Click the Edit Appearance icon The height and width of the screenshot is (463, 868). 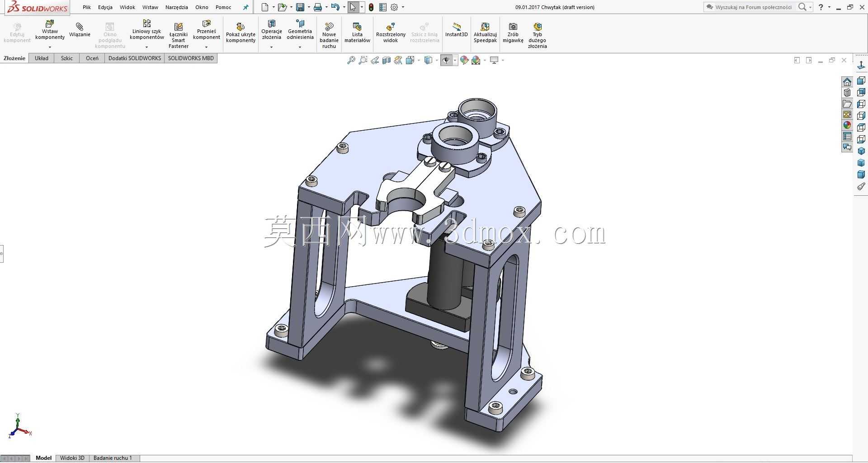coord(464,60)
